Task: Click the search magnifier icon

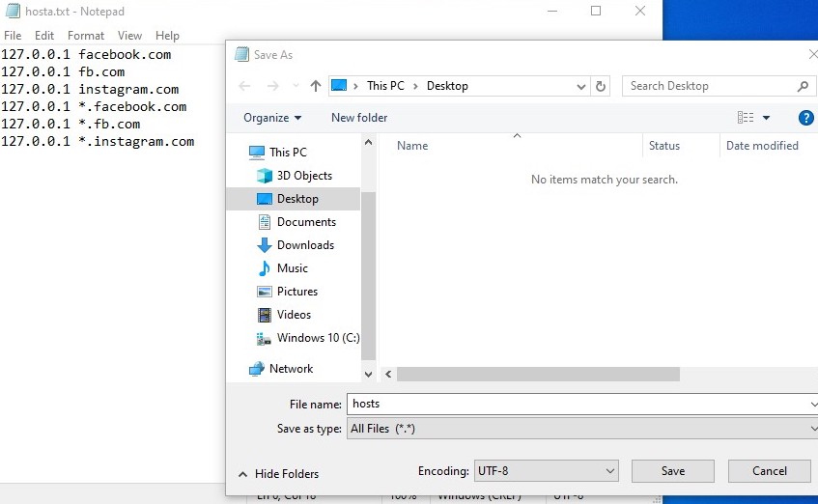Action: (x=803, y=86)
